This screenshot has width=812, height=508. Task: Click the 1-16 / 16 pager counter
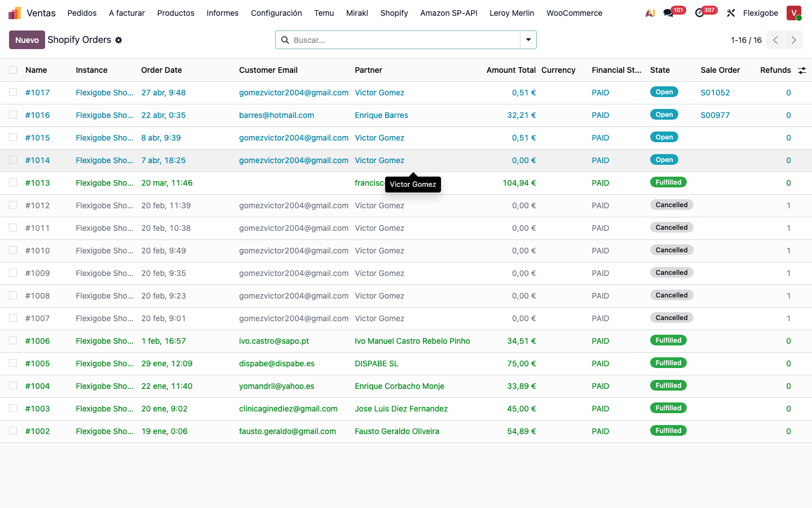pos(746,40)
